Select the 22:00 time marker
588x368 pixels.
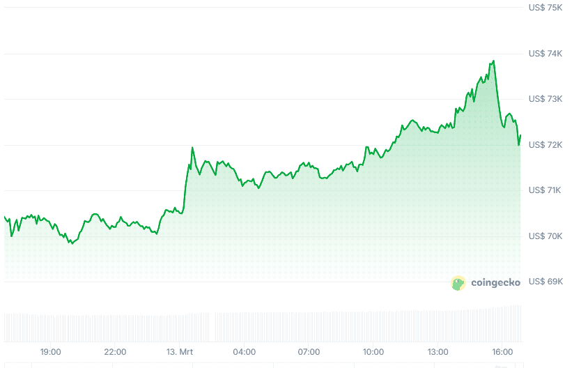115,352
